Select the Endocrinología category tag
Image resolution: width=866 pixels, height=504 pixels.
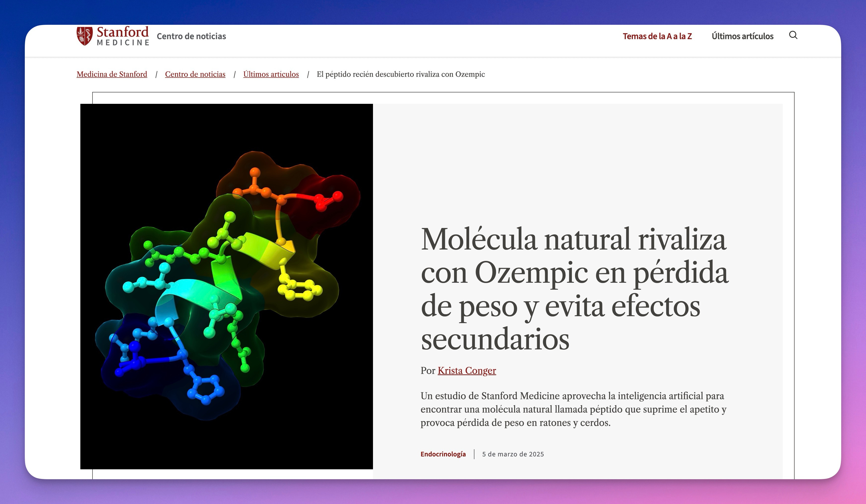(443, 454)
